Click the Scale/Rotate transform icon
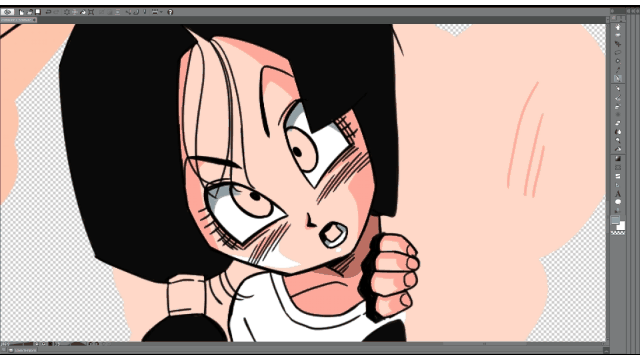The height and width of the screenshot is (360, 640). [91, 12]
